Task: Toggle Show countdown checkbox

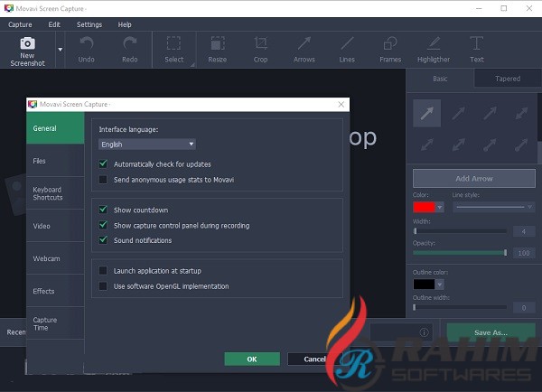Action: 103,210
